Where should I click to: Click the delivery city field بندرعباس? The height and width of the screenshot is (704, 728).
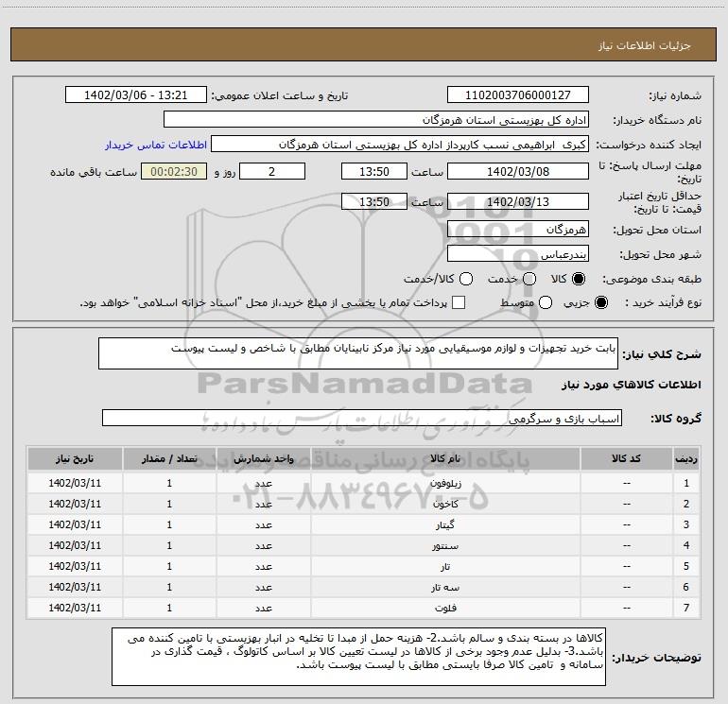coord(518,254)
